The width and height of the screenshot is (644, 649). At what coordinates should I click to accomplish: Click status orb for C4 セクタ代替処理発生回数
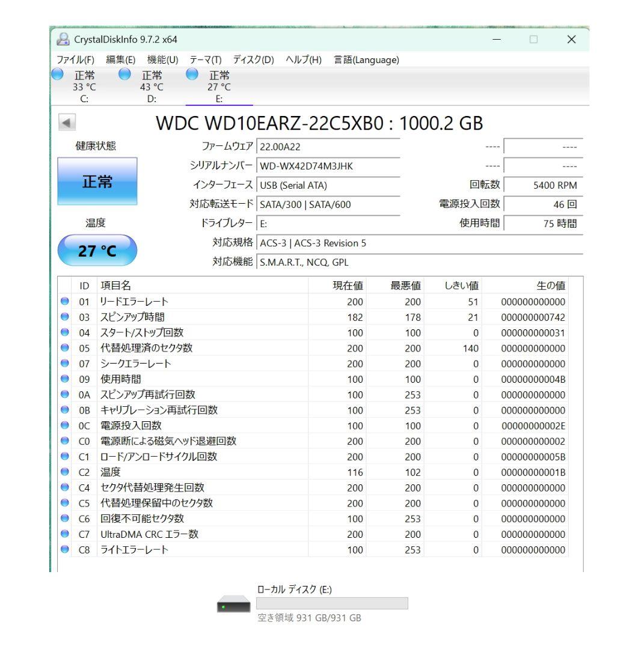(x=64, y=487)
